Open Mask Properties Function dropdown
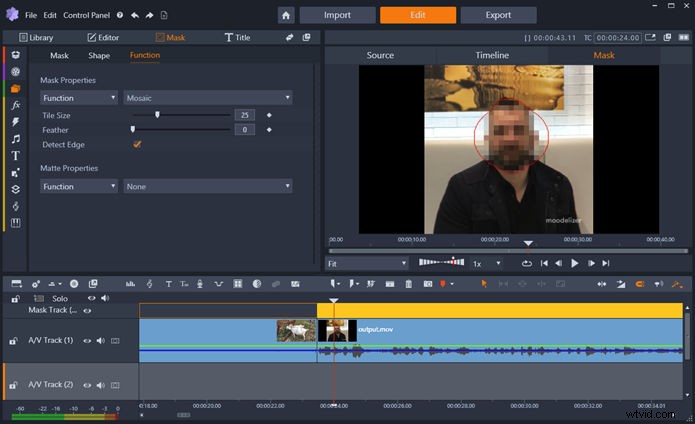Viewport: 695px width, 424px height. coord(79,98)
